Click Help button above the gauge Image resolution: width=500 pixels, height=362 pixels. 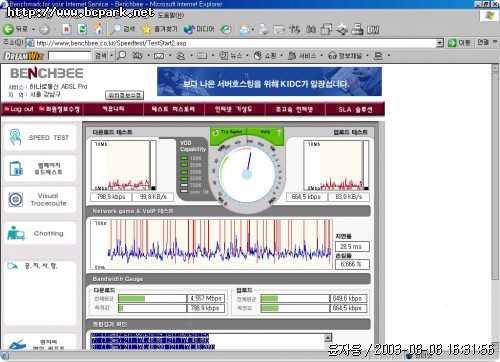click(x=266, y=132)
